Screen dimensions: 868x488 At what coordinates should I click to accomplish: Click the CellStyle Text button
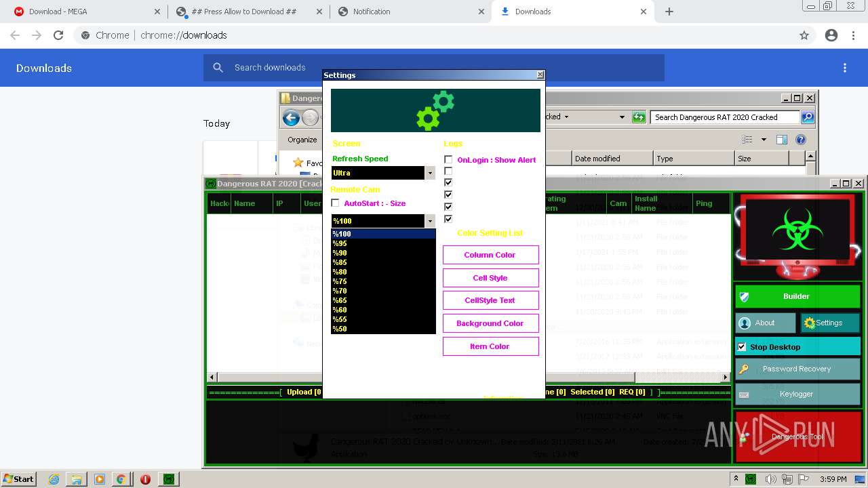(490, 300)
